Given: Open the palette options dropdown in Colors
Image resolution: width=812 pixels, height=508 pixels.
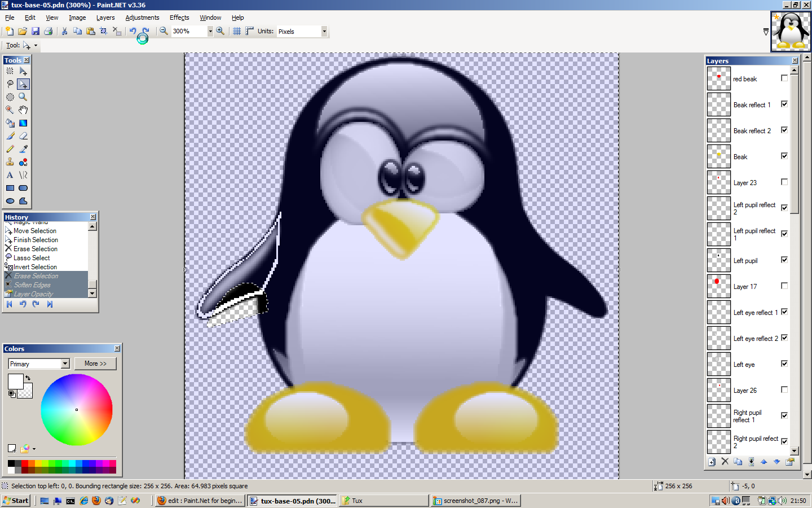Looking at the screenshot, I should point(34,449).
